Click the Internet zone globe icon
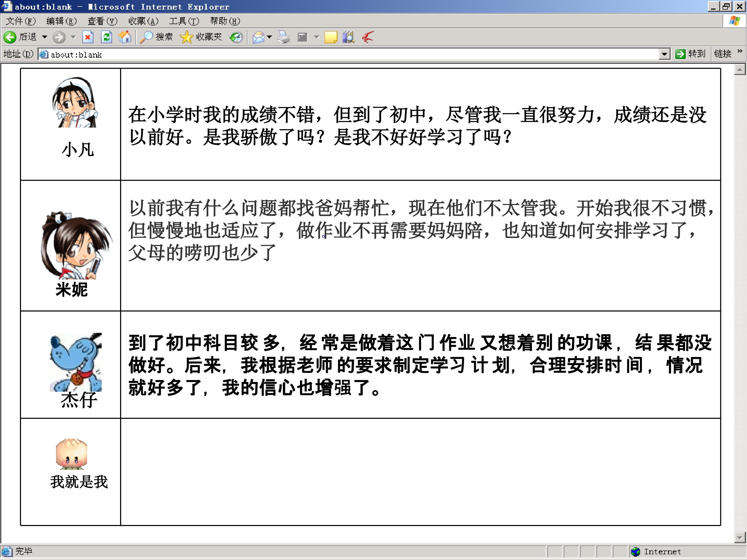This screenshot has height=560, width=747. [x=635, y=551]
